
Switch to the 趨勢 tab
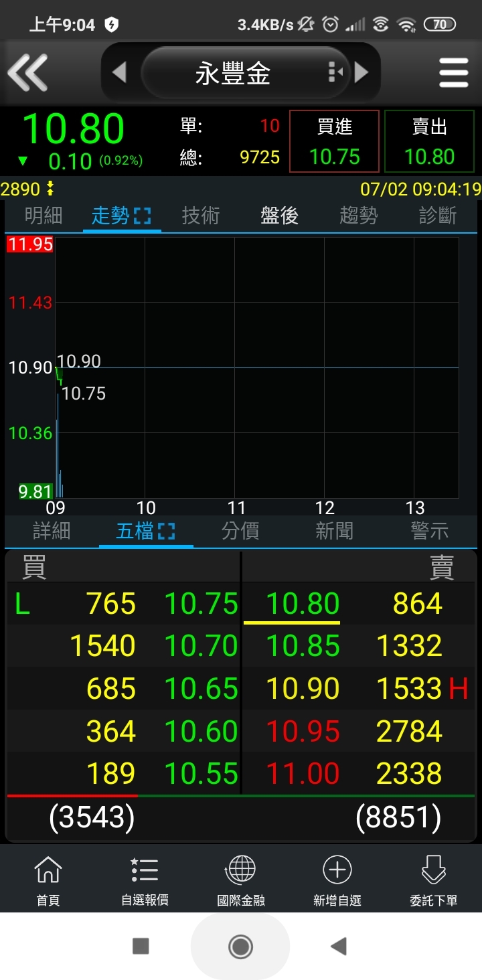(x=359, y=216)
